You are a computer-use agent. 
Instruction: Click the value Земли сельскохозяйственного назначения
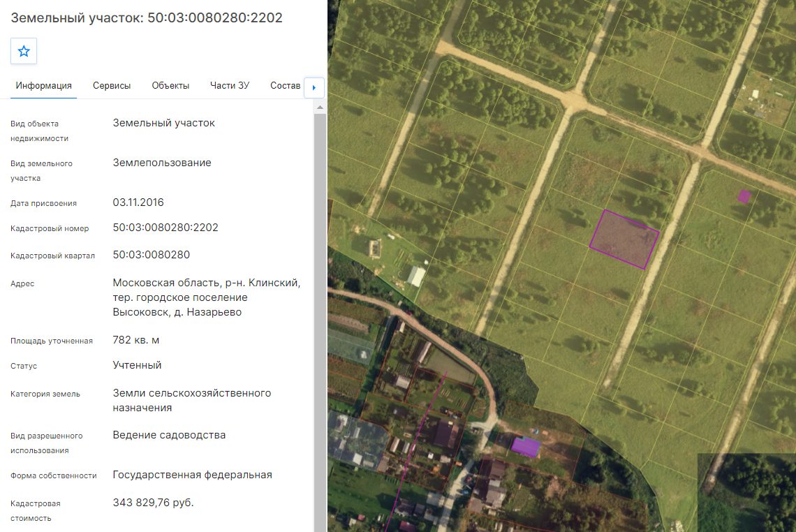tap(192, 401)
